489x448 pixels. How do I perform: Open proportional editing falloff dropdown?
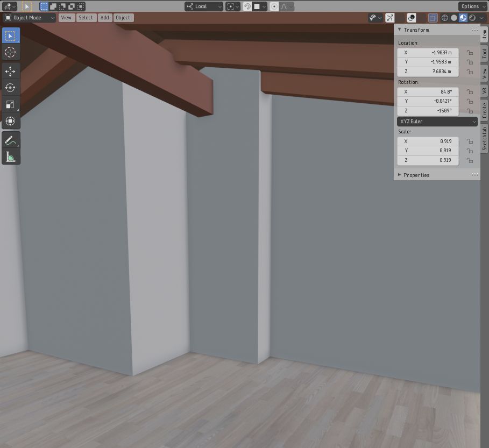click(x=286, y=6)
